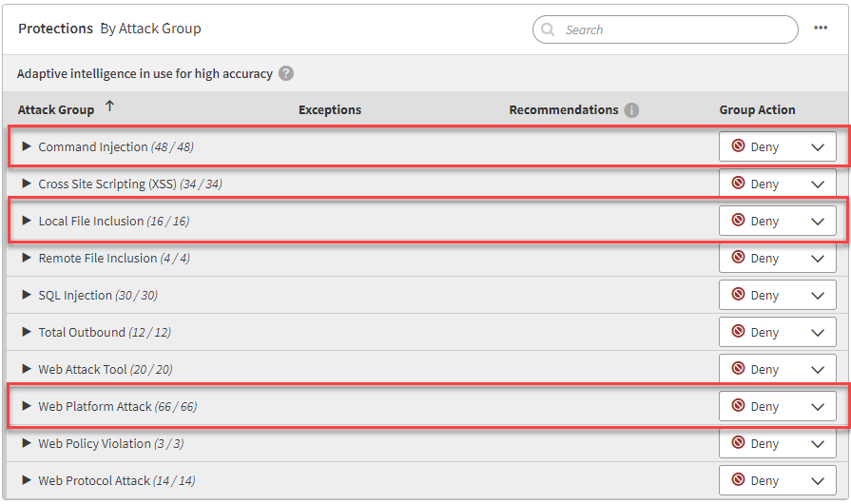Click the Deny icon for SQL Injection

738,295
